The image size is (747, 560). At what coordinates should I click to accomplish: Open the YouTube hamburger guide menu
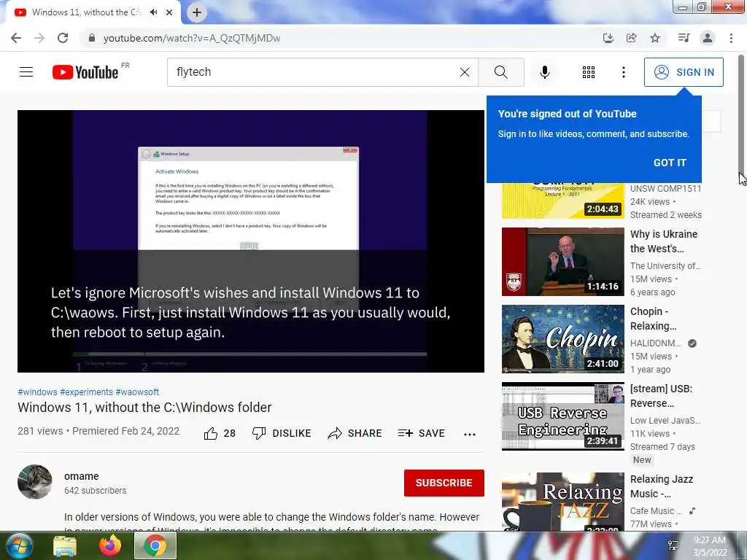pyautogui.click(x=26, y=72)
